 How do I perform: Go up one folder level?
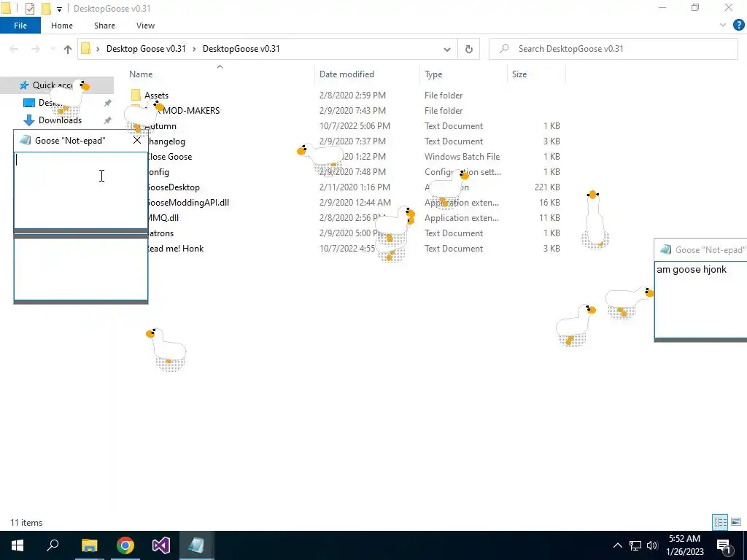[68, 49]
